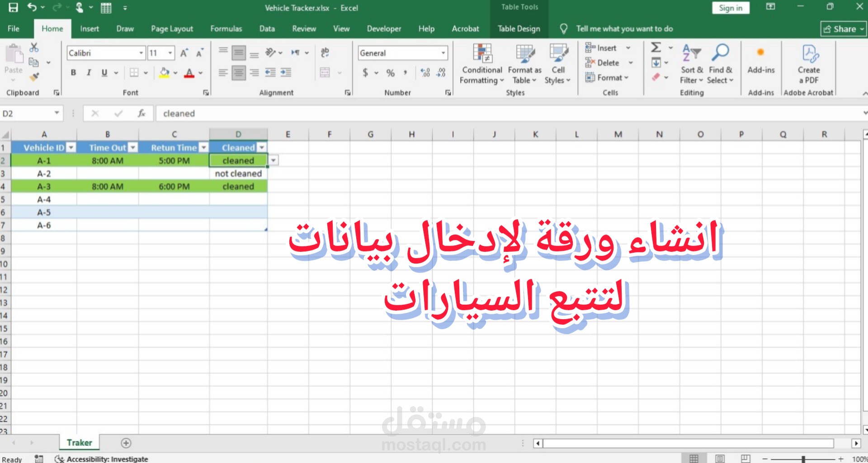868x463 pixels.
Task: Open Find & Select tool
Action: tap(720, 63)
